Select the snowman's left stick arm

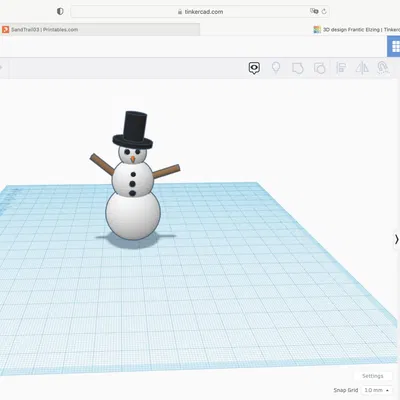pos(102,164)
